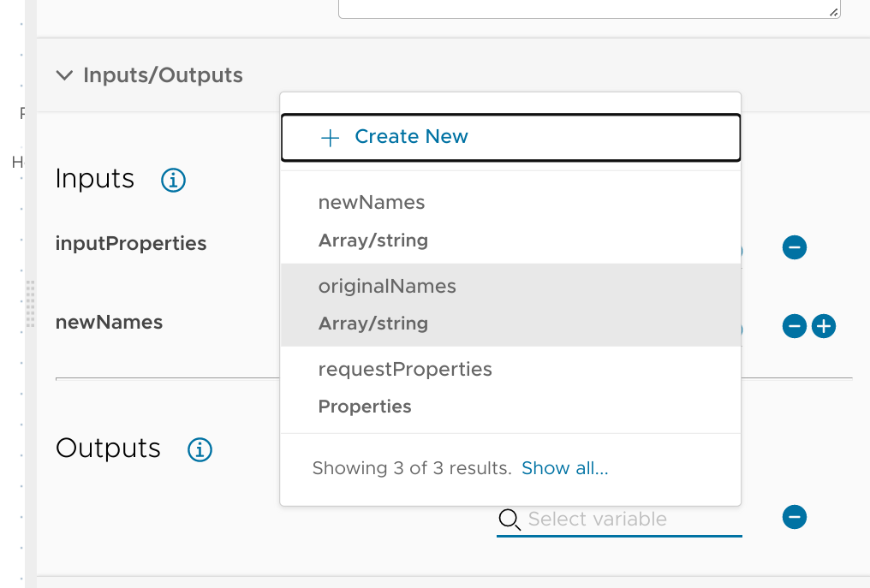
Task: Click the Inputs info icon
Action: tap(174, 181)
